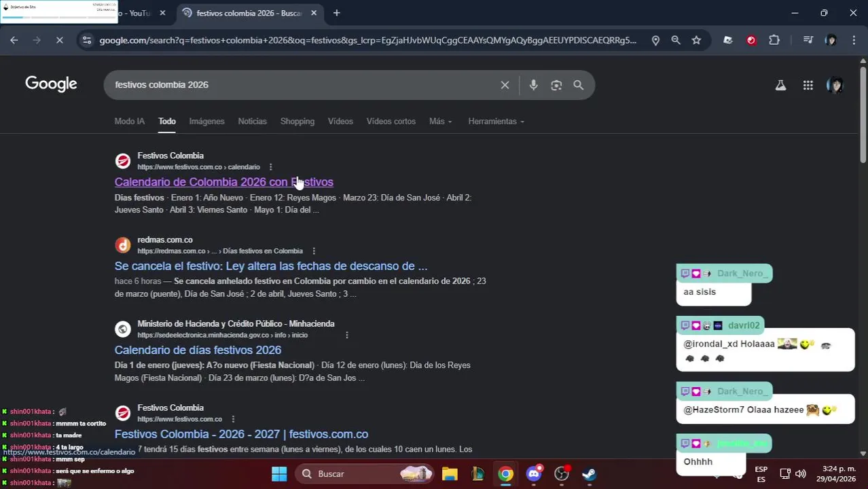Select the Todo results tab
Viewport: 868px width, 489px height.
pos(167,121)
